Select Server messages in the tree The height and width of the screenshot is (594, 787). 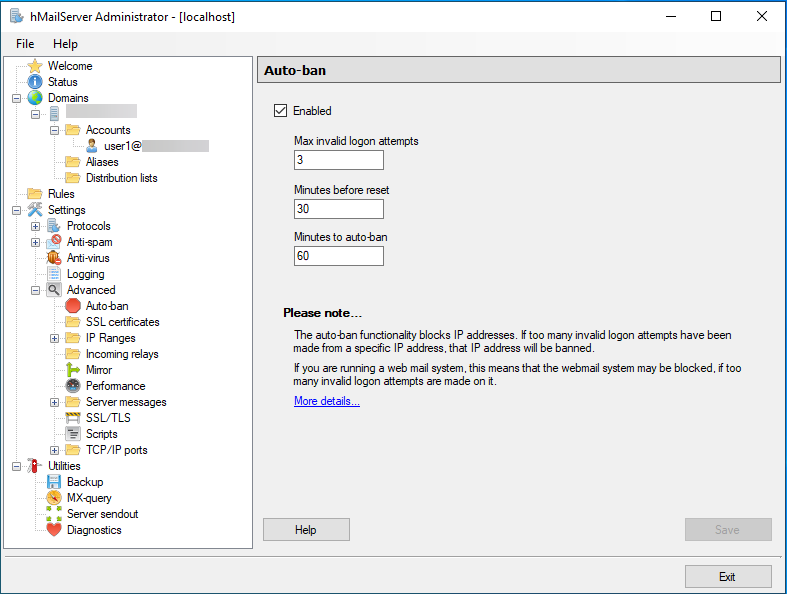coord(126,402)
